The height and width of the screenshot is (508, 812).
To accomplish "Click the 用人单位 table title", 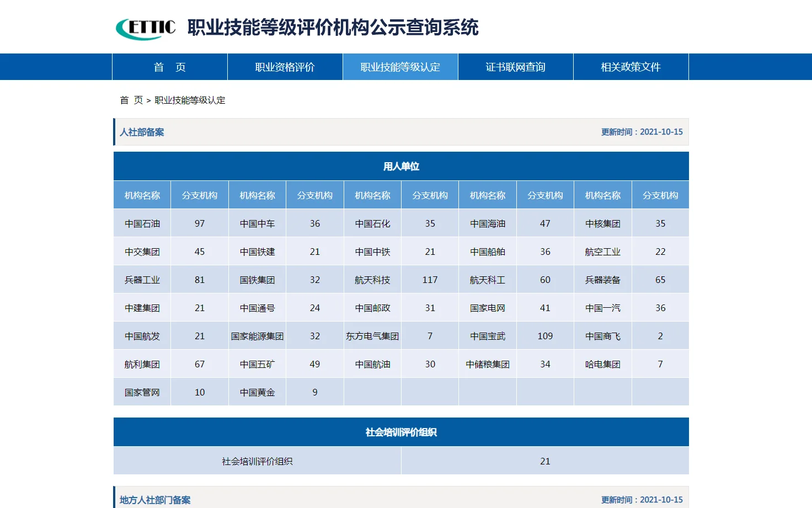I will (x=401, y=165).
